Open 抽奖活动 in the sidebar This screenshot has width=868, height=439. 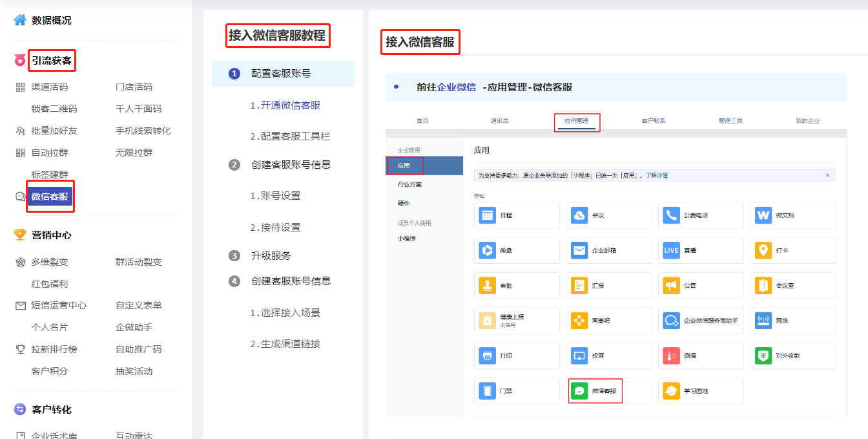click(134, 371)
